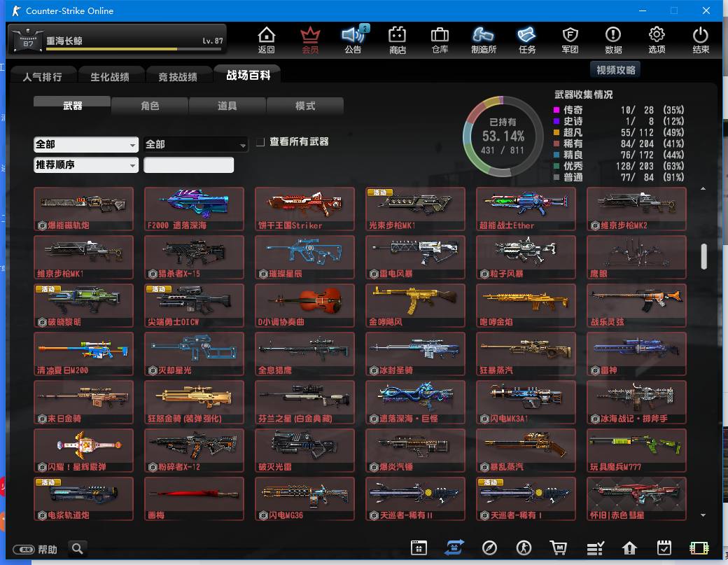Click the calendar check icon in bottom bar

pos(664,547)
